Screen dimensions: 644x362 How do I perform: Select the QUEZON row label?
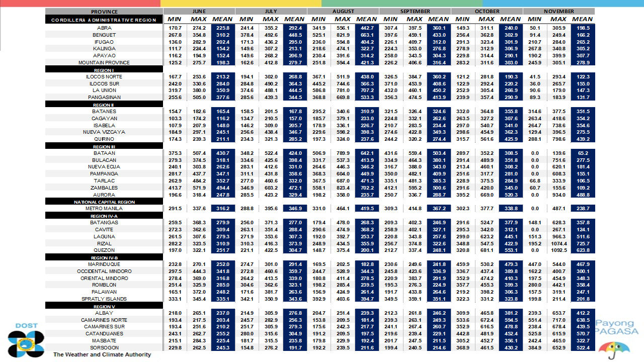(104, 250)
